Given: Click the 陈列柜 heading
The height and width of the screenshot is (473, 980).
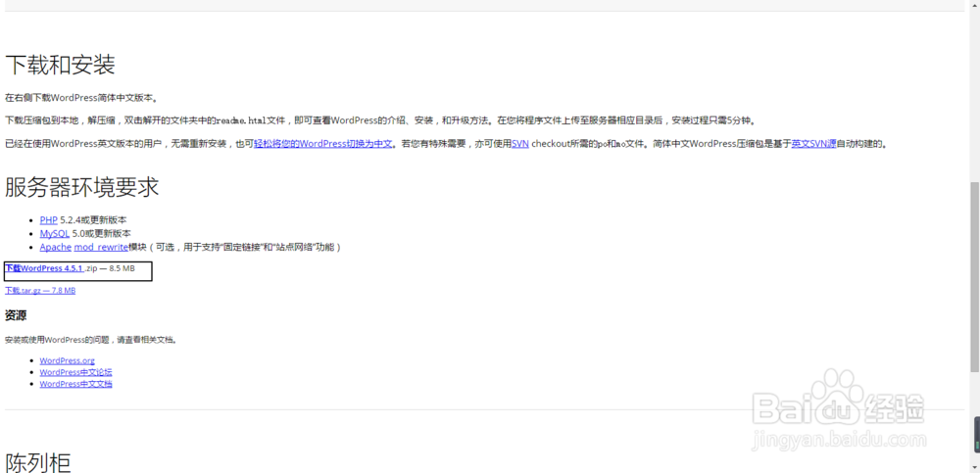Looking at the screenshot, I should click(x=38, y=462).
